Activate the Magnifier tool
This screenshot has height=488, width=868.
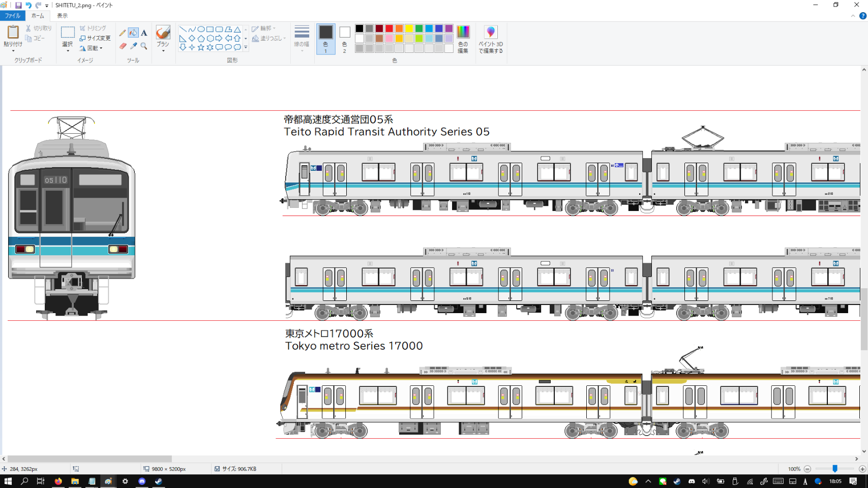[144, 46]
